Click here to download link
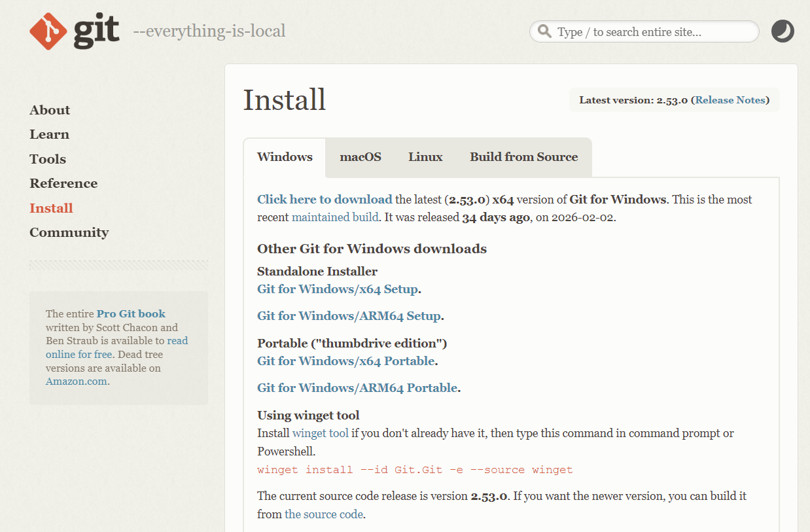The width and height of the screenshot is (810, 532). pyautogui.click(x=325, y=200)
